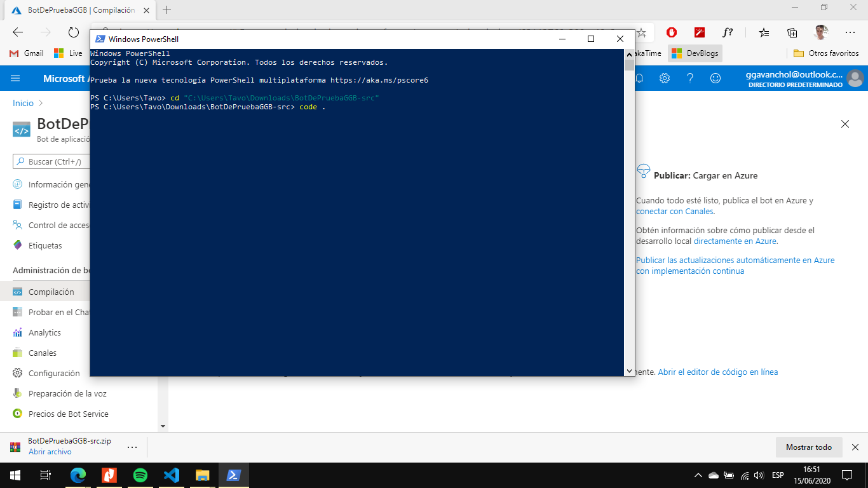868x488 pixels.
Task: Add page to favorites with star
Action: [x=642, y=32]
